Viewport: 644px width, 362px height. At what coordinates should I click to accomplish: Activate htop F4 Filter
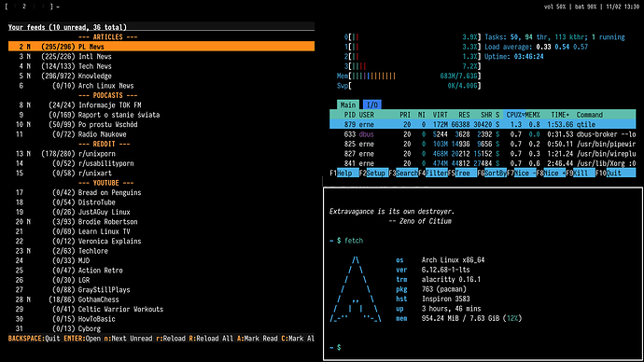[x=432, y=174]
